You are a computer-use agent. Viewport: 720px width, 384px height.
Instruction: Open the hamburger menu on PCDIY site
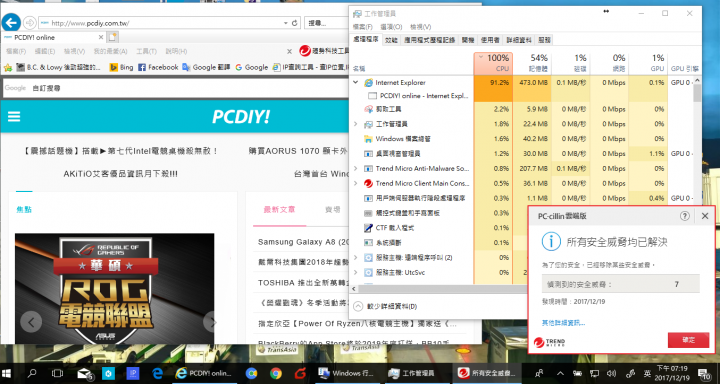coord(14,117)
